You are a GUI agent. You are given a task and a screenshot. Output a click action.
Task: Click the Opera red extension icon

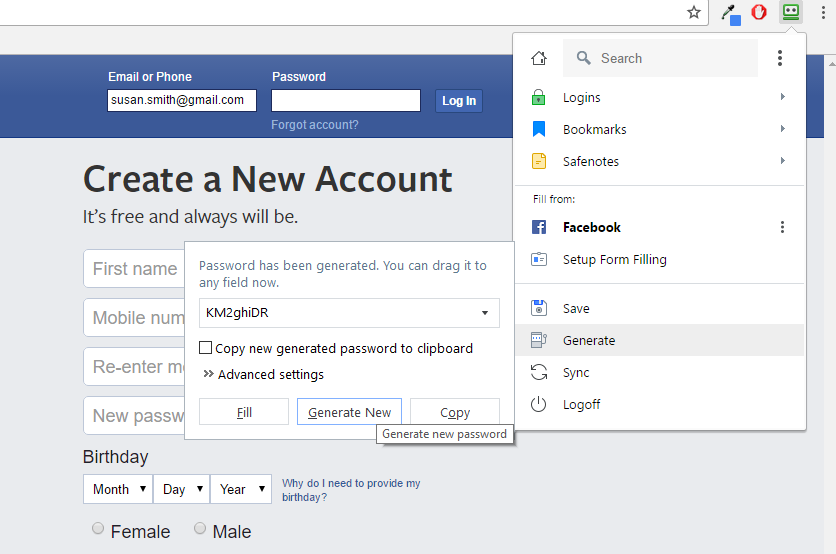tap(759, 13)
